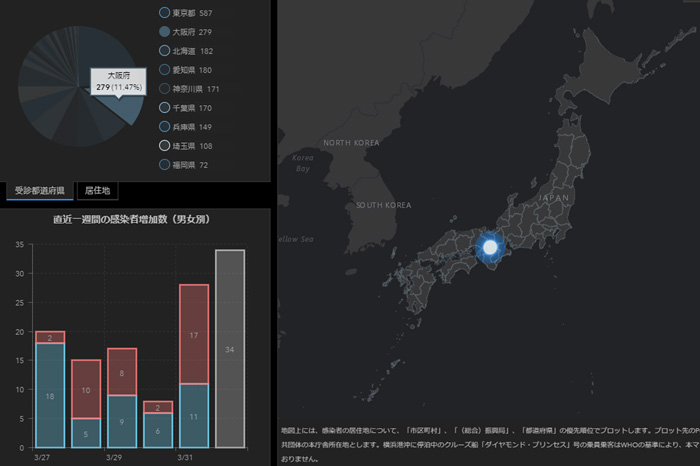Screen dimensions: 700x466
Task: Click the SOUTH KOREA map label
Action: (384, 205)
